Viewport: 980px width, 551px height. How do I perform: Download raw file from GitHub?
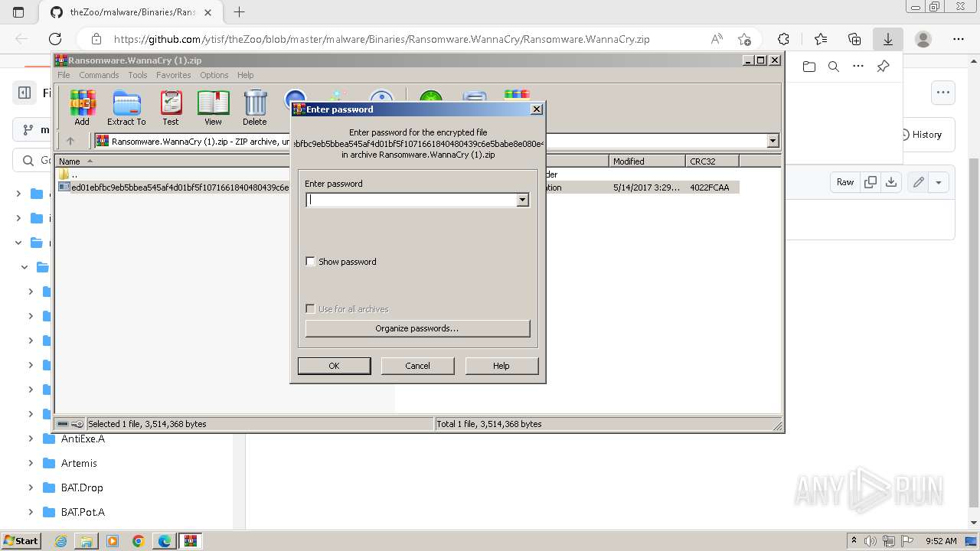891,182
